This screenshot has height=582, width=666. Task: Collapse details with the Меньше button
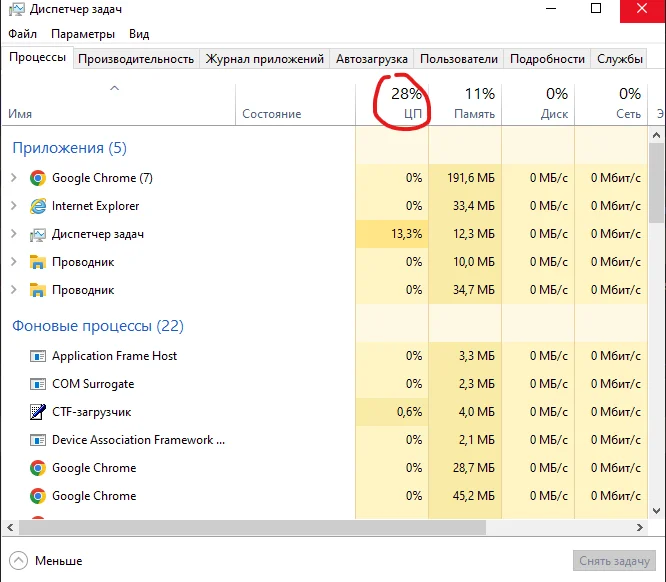[47, 561]
